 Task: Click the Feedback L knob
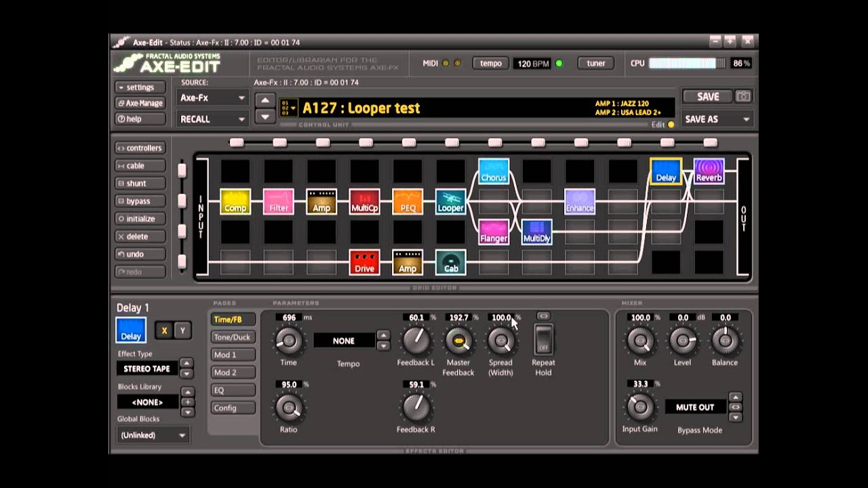416,340
